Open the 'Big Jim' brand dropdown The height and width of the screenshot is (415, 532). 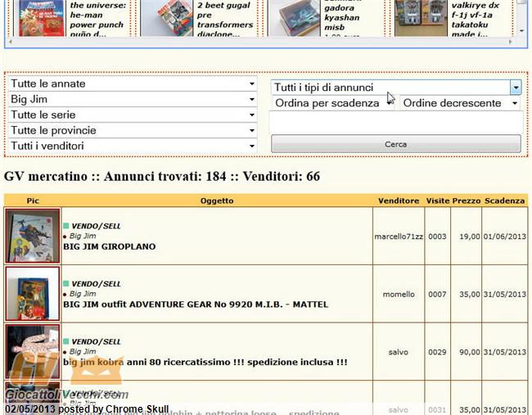coord(133,99)
